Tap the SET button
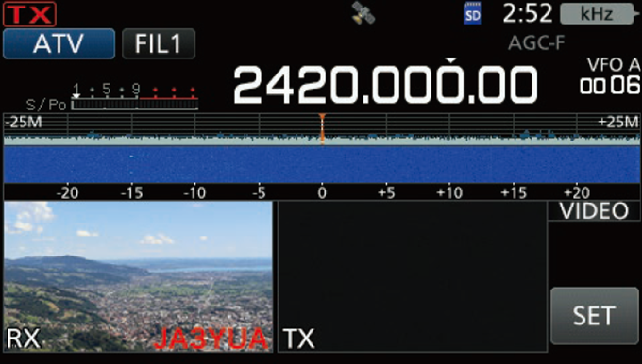642x364 pixels. point(594,315)
